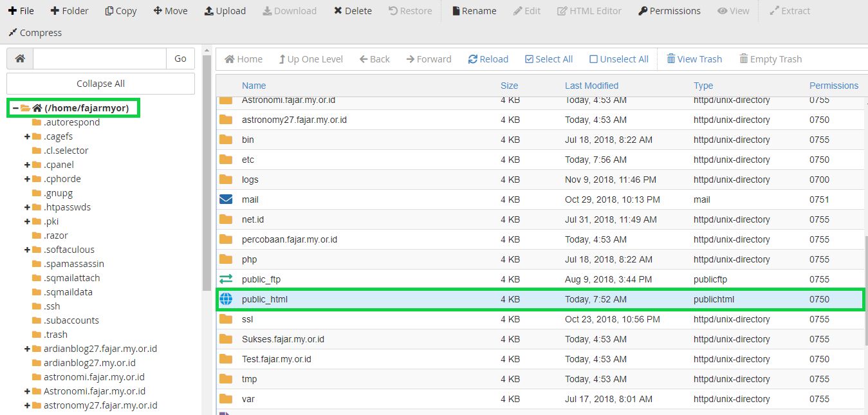Sort the list by Permissions header
The width and height of the screenshot is (868, 415).
(834, 86)
